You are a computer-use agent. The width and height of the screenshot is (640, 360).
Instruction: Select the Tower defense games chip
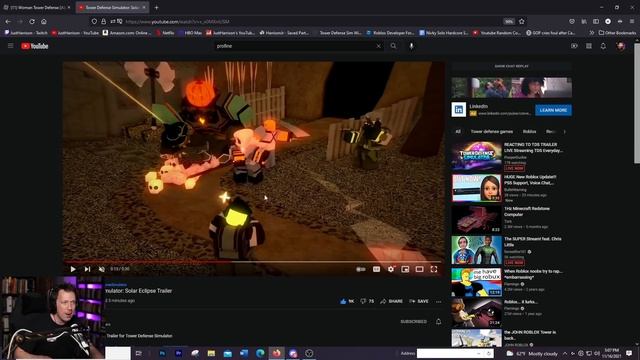tap(491, 131)
